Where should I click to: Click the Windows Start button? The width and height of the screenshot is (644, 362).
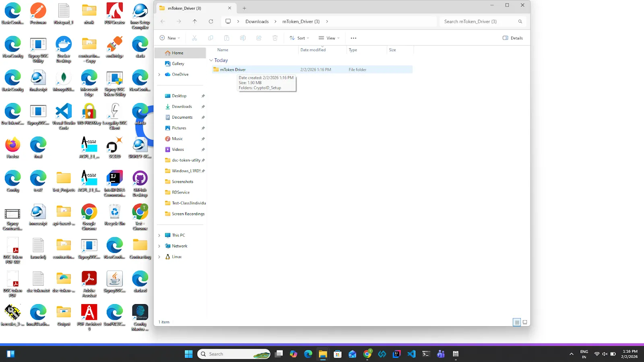pos(189,354)
